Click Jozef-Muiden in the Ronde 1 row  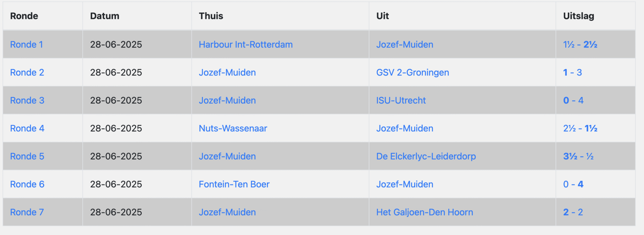(405, 45)
